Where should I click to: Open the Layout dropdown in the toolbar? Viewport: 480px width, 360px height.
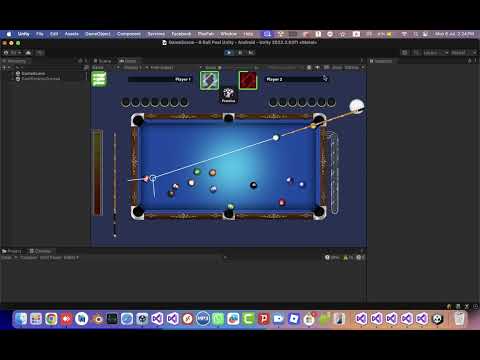(x=464, y=53)
